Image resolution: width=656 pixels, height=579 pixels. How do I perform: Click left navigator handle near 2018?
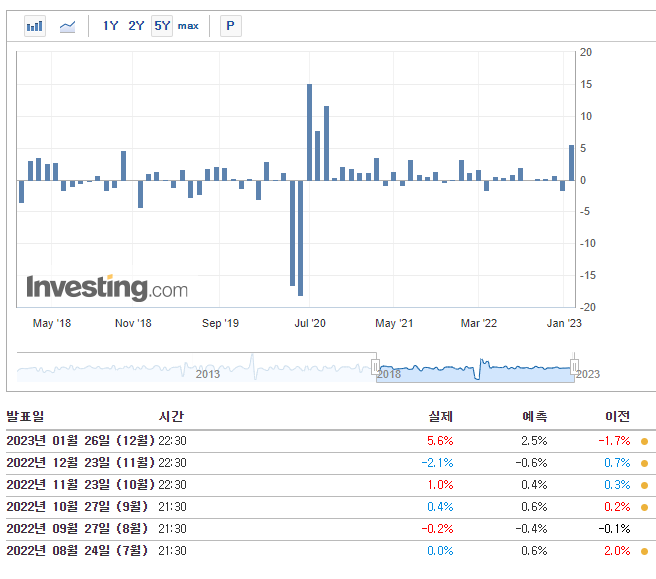[375, 367]
